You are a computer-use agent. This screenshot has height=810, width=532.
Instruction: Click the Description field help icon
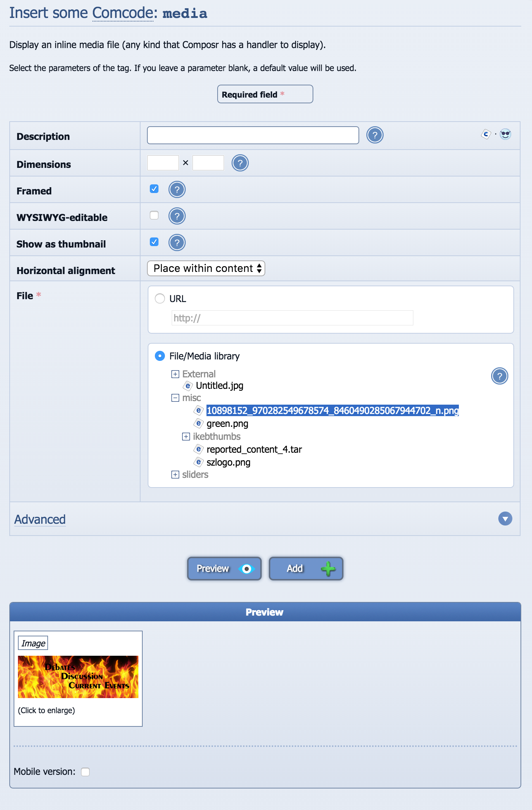[x=375, y=135]
